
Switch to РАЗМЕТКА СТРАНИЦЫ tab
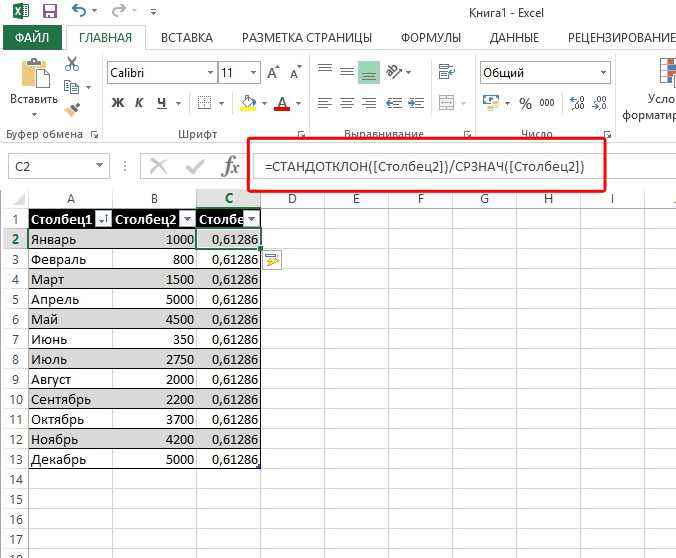click(307, 38)
